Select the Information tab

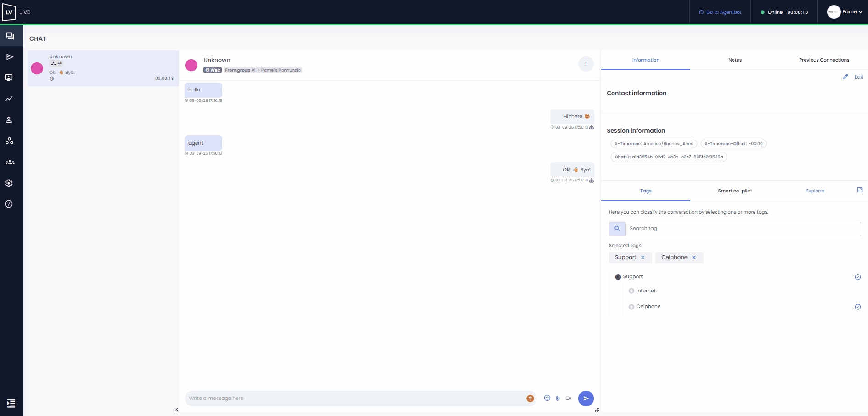[x=646, y=60]
